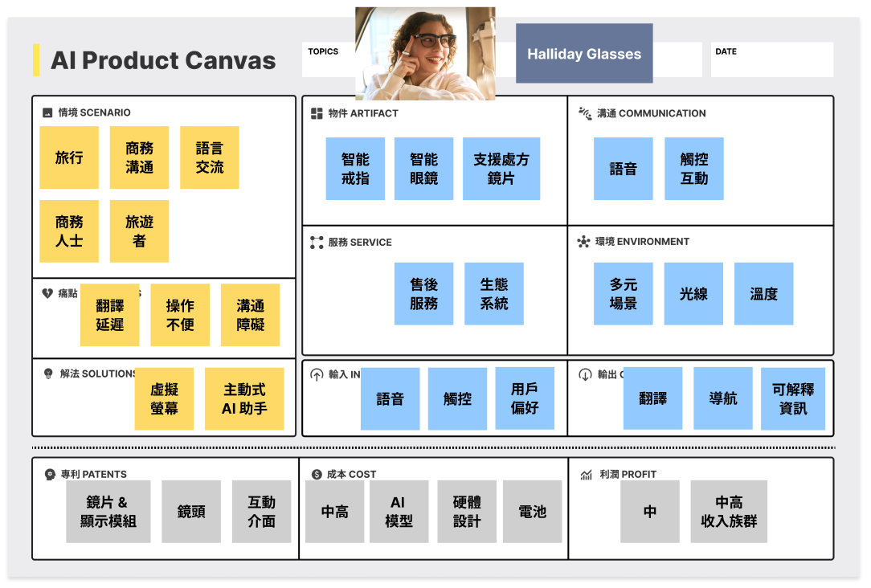Screen dimensions: 871x588
Task: Select the woman wearing glasses photo
Action: (425, 53)
